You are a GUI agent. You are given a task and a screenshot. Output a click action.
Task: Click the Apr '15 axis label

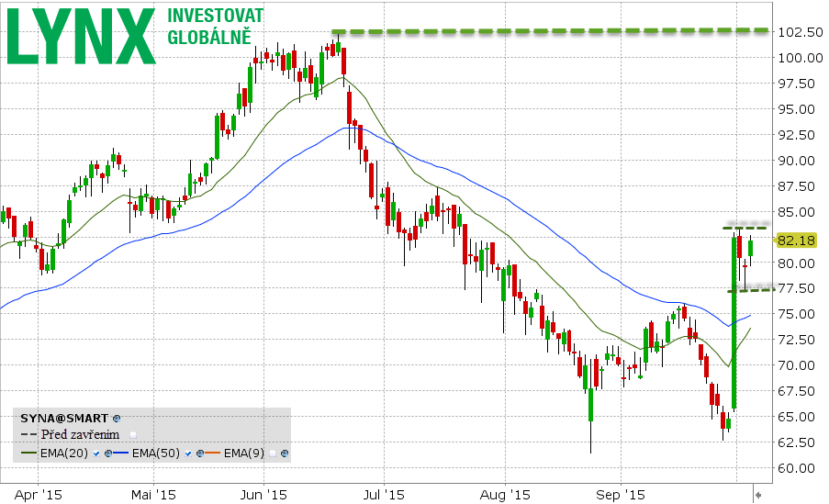point(38,495)
